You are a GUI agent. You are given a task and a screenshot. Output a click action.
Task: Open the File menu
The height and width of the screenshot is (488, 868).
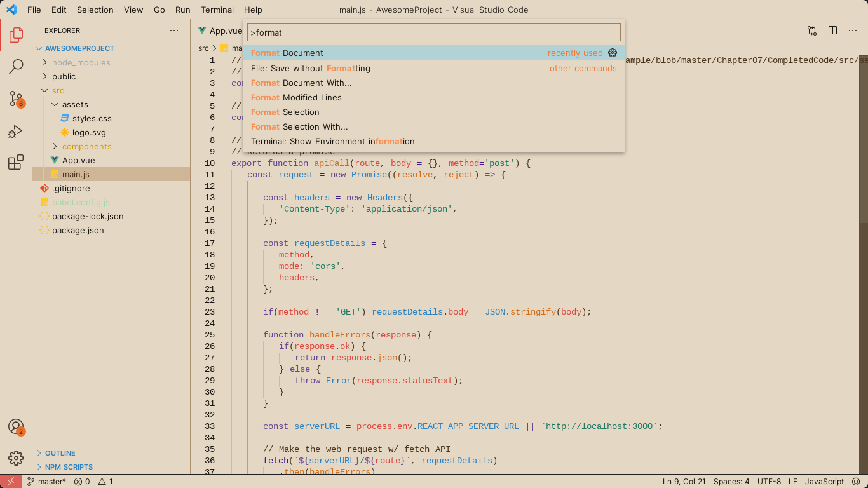[34, 10]
